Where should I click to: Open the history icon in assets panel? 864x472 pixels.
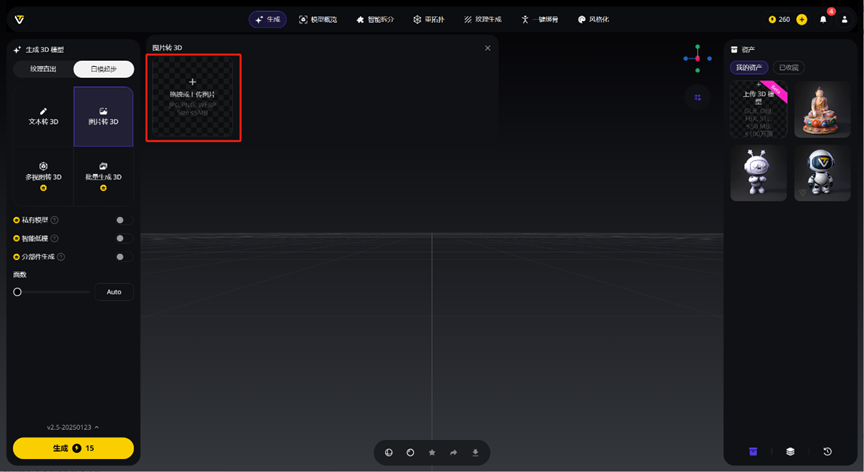(827, 452)
